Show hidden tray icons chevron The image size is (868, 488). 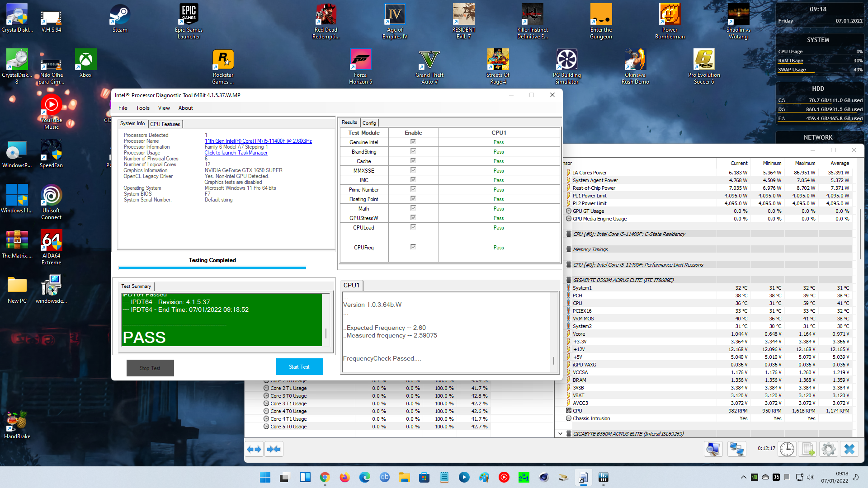[x=743, y=477]
